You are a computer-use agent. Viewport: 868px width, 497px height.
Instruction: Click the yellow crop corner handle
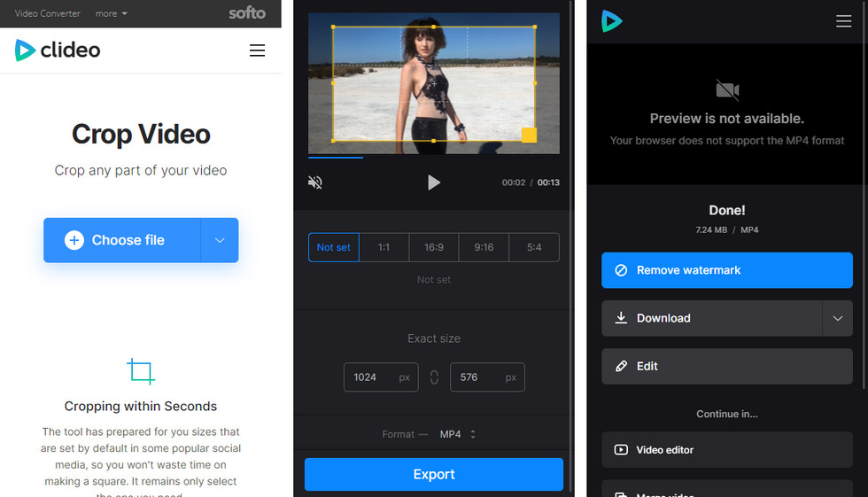(x=530, y=135)
